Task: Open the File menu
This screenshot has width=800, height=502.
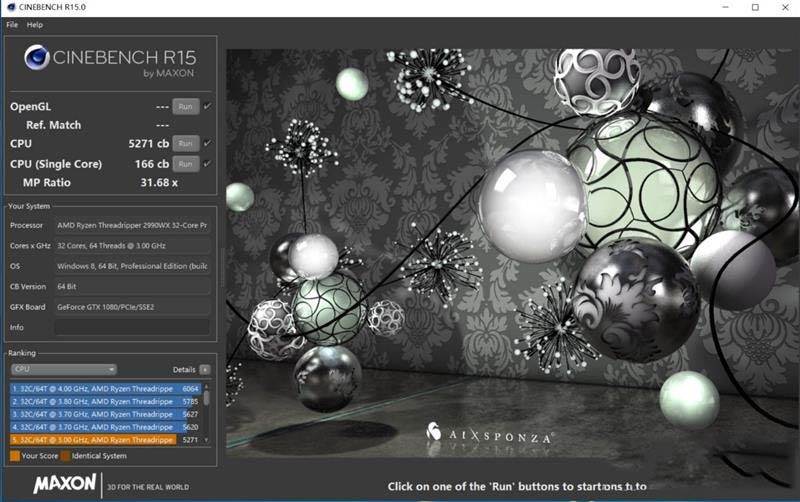Action: pyautogui.click(x=12, y=24)
